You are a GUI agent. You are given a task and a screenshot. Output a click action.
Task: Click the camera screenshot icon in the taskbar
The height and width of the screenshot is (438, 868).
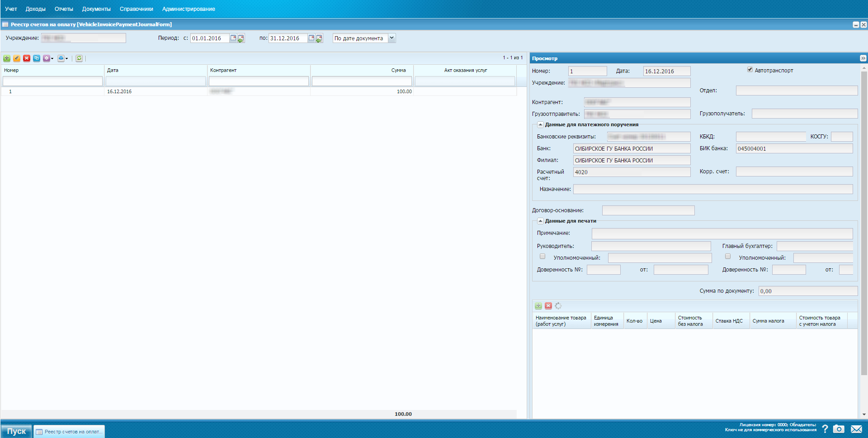pos(839,429)
